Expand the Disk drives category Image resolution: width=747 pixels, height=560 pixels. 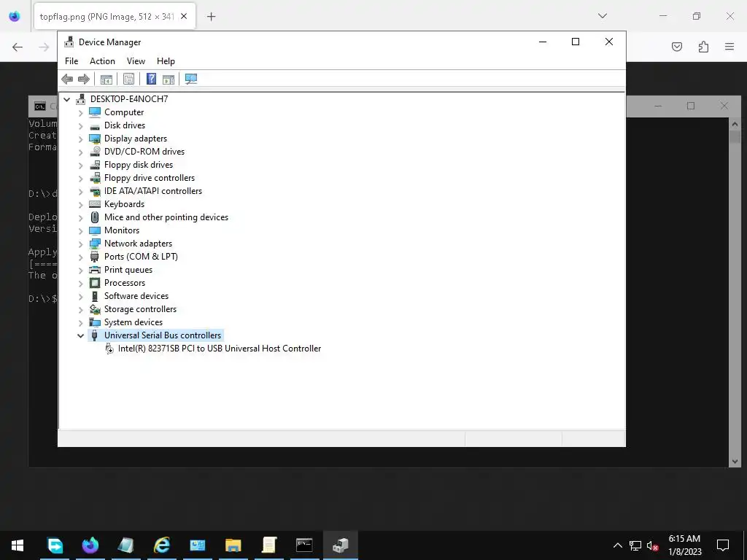pos(80,125)
